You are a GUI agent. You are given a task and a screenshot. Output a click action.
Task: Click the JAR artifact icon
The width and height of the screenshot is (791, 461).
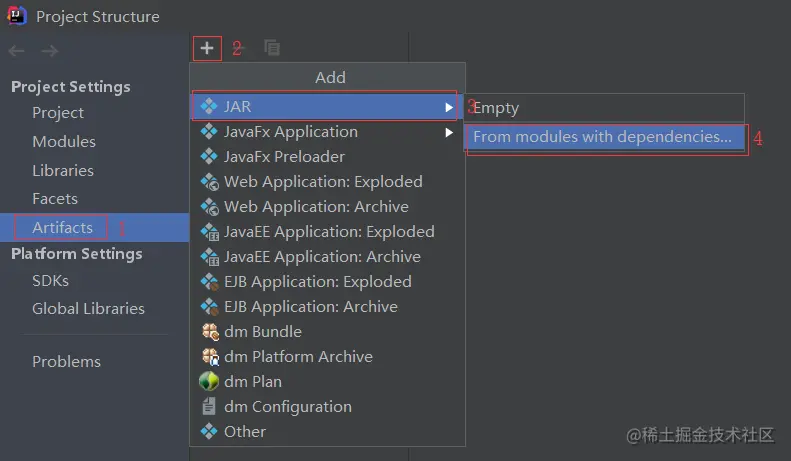pos(209,106)
